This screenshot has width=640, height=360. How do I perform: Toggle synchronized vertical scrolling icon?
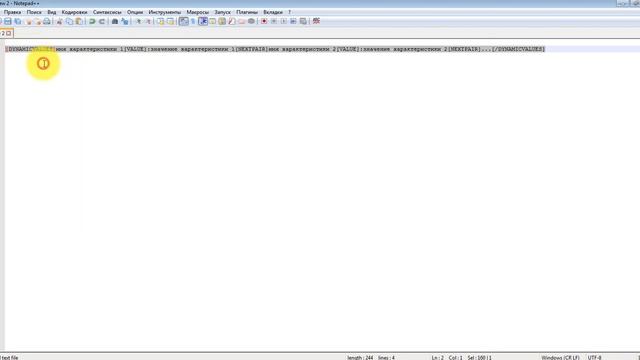tap(160, 21)
